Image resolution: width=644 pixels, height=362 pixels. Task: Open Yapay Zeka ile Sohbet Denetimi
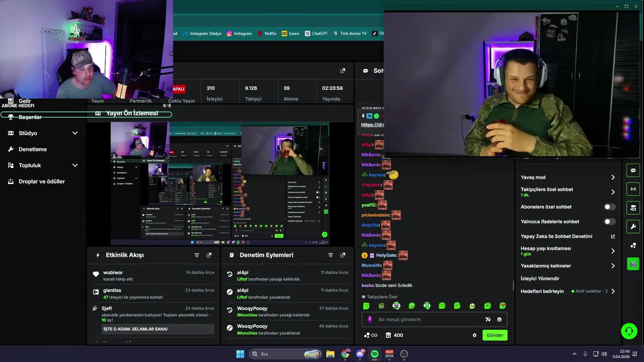point(568,236)
